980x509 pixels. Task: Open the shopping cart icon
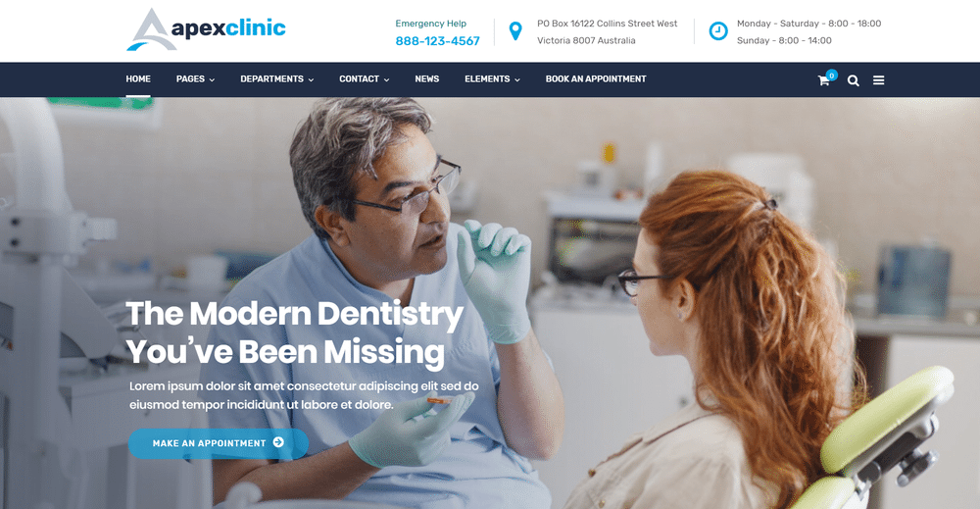click(823, 80)
